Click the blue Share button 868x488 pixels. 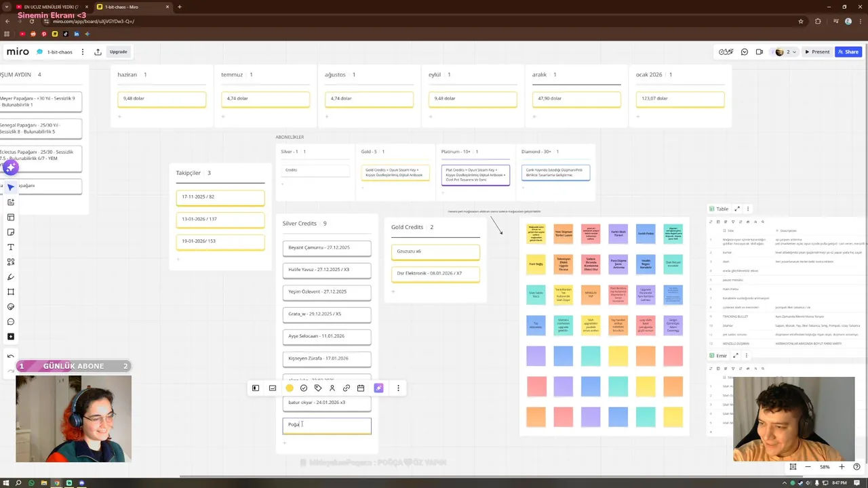point(848,52)
